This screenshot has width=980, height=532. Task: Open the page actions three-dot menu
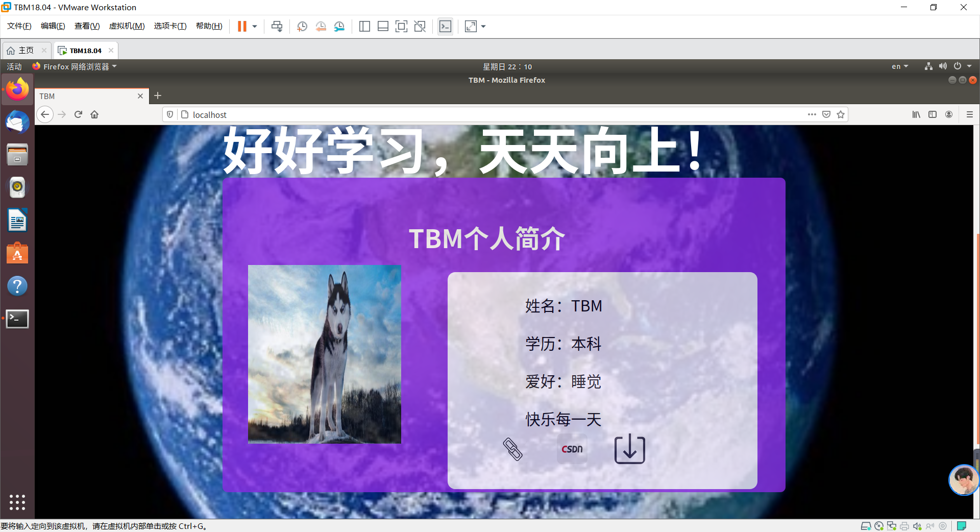(x=812, y=114)
